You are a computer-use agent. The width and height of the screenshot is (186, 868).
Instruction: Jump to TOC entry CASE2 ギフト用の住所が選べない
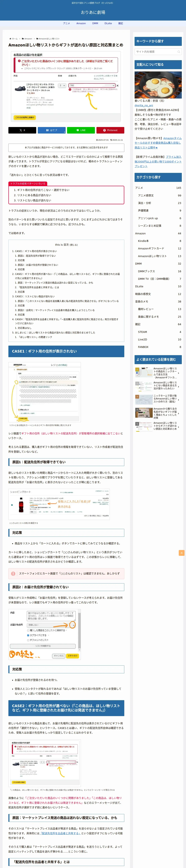point(67,276)
